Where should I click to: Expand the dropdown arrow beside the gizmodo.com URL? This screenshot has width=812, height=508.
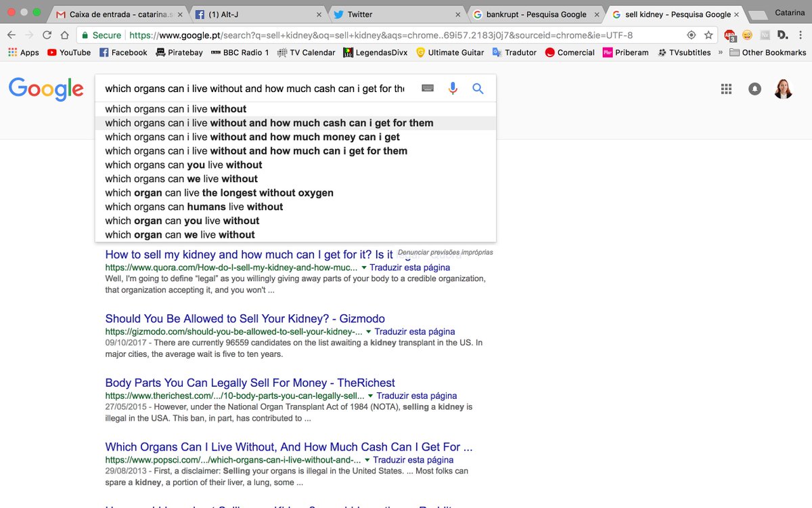(x=369, y=332)
